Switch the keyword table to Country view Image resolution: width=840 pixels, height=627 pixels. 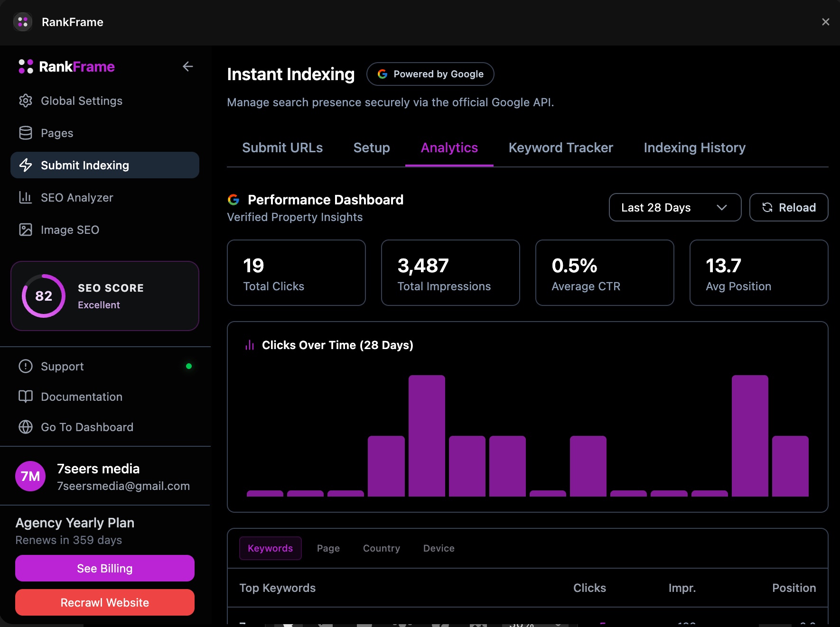click(381, 548)
